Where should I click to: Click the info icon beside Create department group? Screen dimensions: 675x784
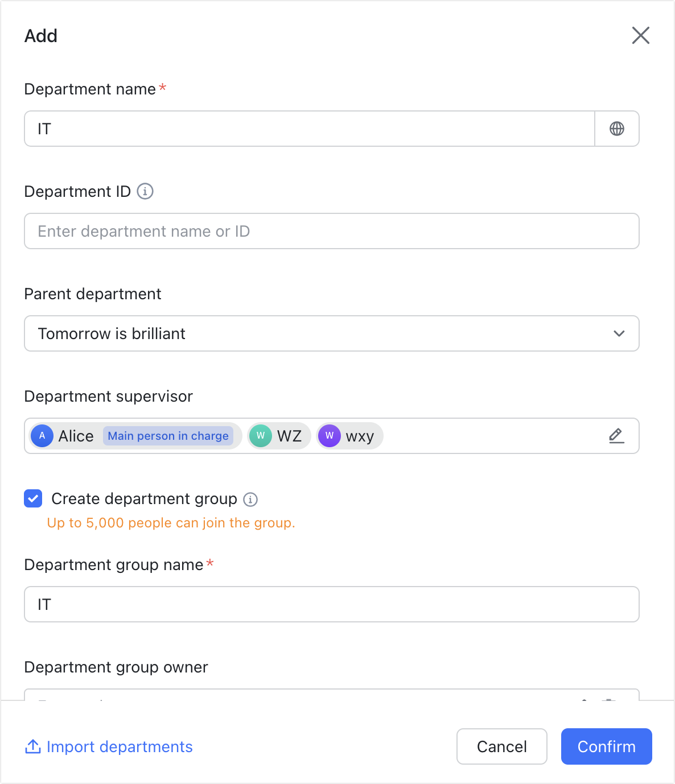(250, 500)
